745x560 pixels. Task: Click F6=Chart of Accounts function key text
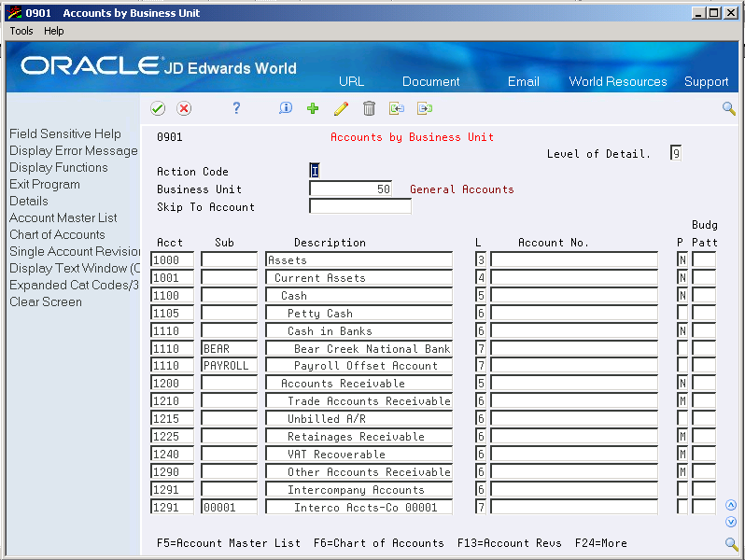point(379,543)
